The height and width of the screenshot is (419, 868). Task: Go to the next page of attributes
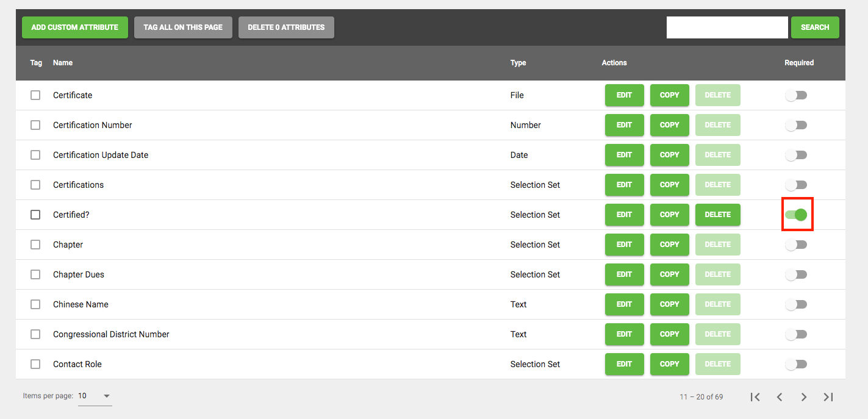click(804, 397)
